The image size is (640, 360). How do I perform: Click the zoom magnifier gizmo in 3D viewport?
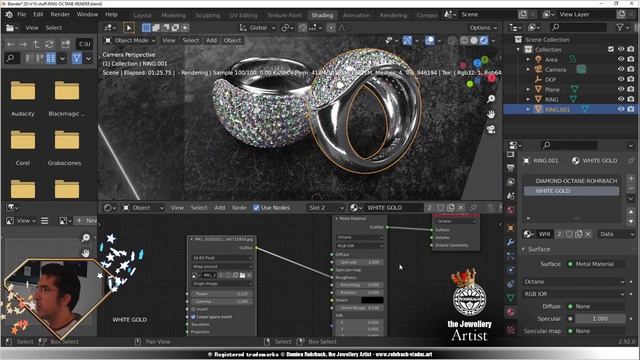491,99
